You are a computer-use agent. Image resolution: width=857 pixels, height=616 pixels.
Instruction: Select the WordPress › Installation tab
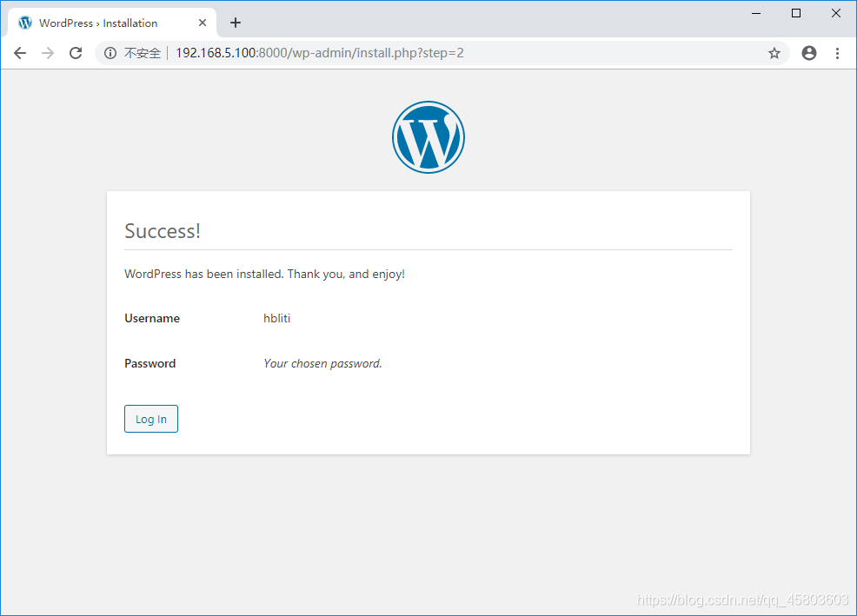point(112,23)
